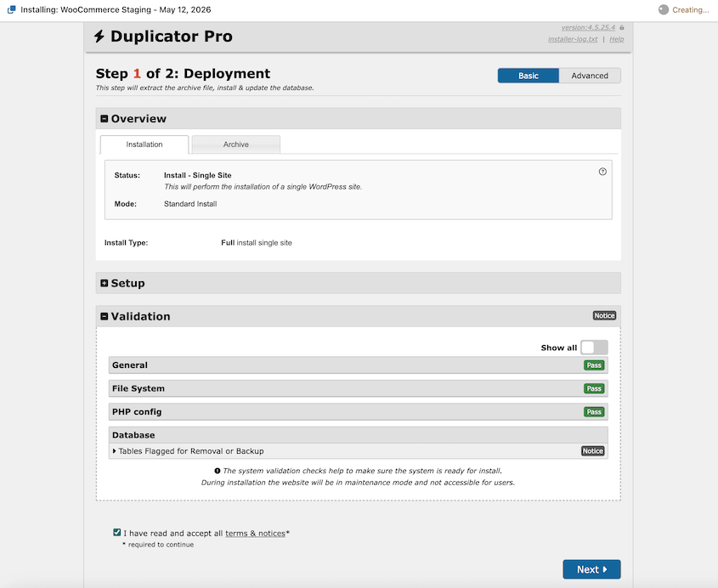The image size is (718, 588).
Task: Click the 'Standard Install' mode text
Action: click(190, 204)
